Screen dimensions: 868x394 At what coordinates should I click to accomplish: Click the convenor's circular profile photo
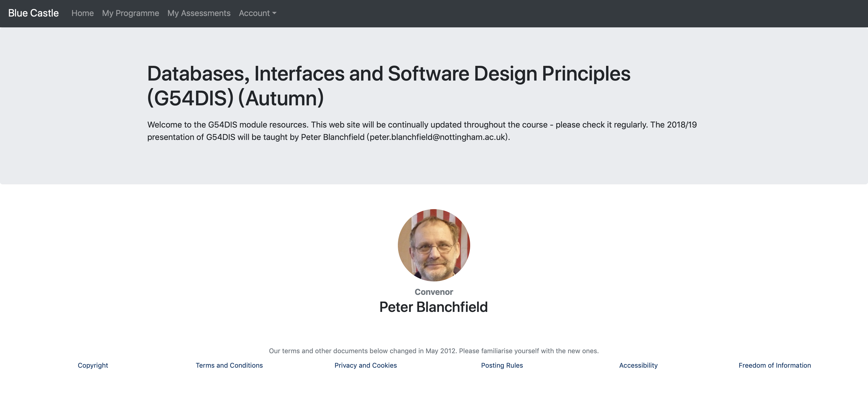[434, 245]
